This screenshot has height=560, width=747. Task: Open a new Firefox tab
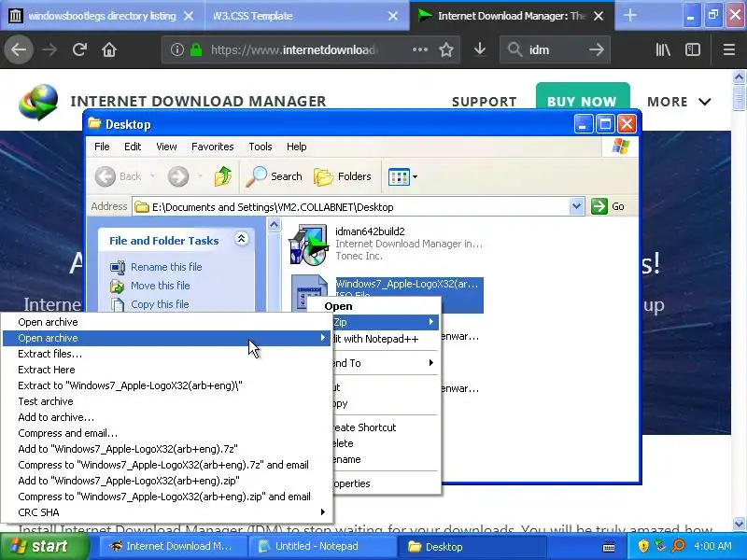[629, 16]
